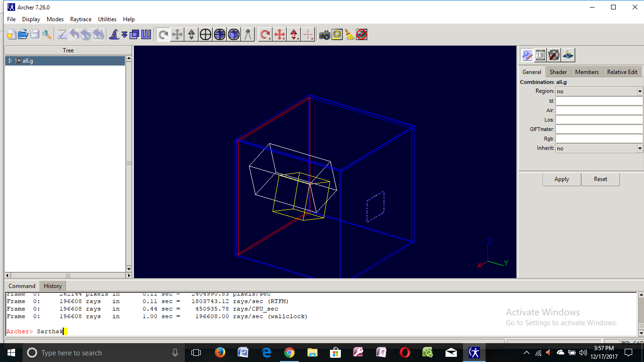Click the blue surface view icon
This screenshot has height=362, width=644.
pyautogui.click(x=568, y=55)
